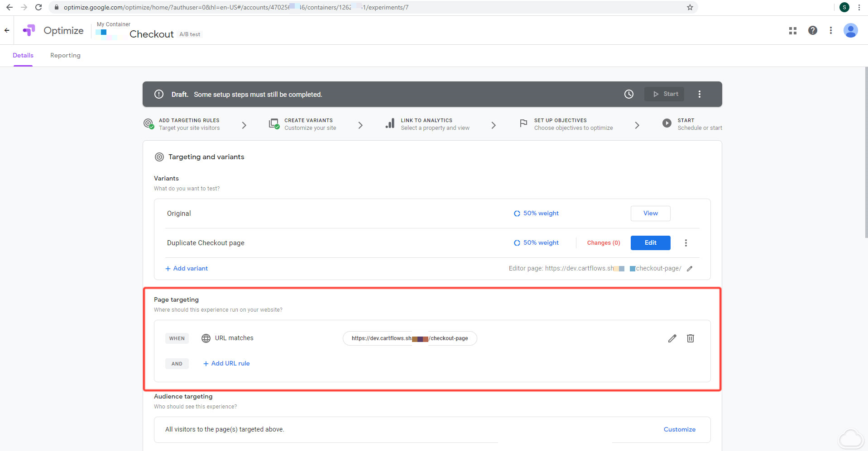Click the schedule clock icon in draft bar
This screenshot has height=451, width=868.
click(628, 94)
